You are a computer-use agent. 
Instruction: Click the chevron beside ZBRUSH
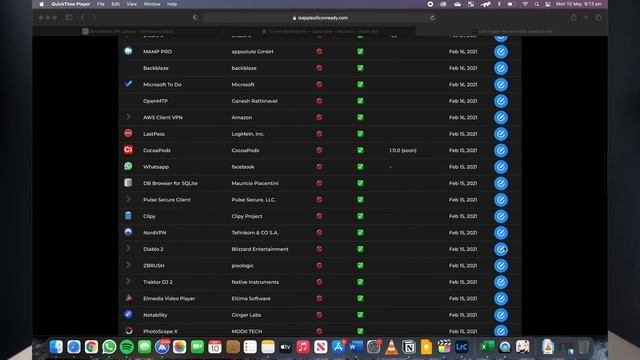tap(128, 265)
